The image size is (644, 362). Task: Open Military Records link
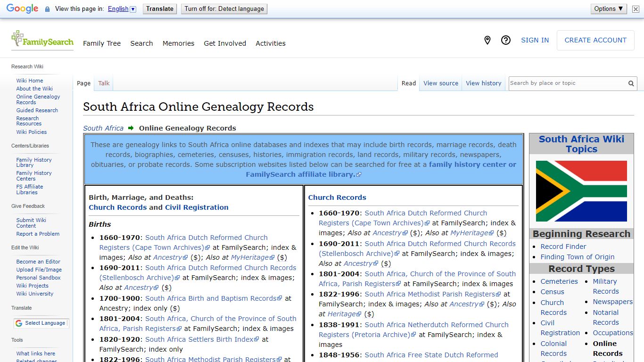[x=606, y=286]
